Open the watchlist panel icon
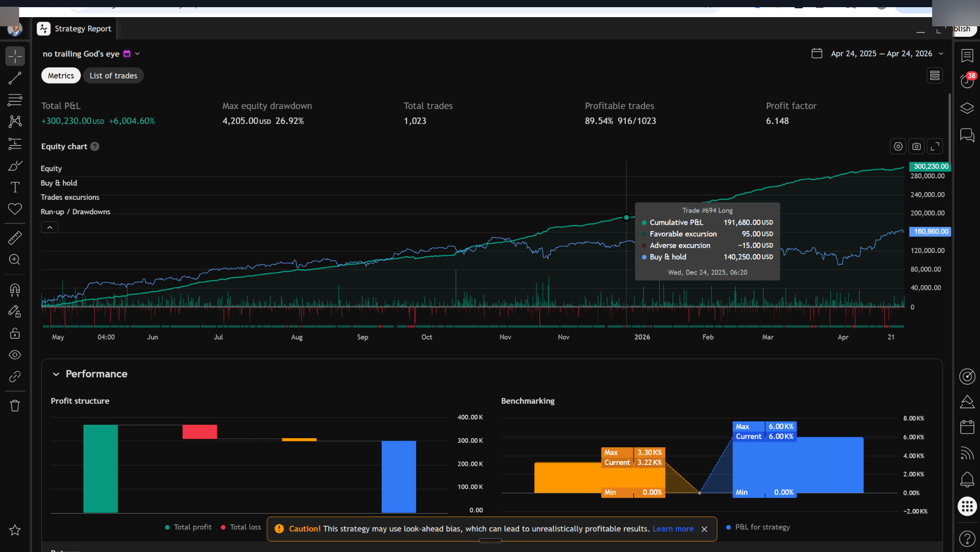Screen dimensions: 980x552 click(x=967, y=56)
